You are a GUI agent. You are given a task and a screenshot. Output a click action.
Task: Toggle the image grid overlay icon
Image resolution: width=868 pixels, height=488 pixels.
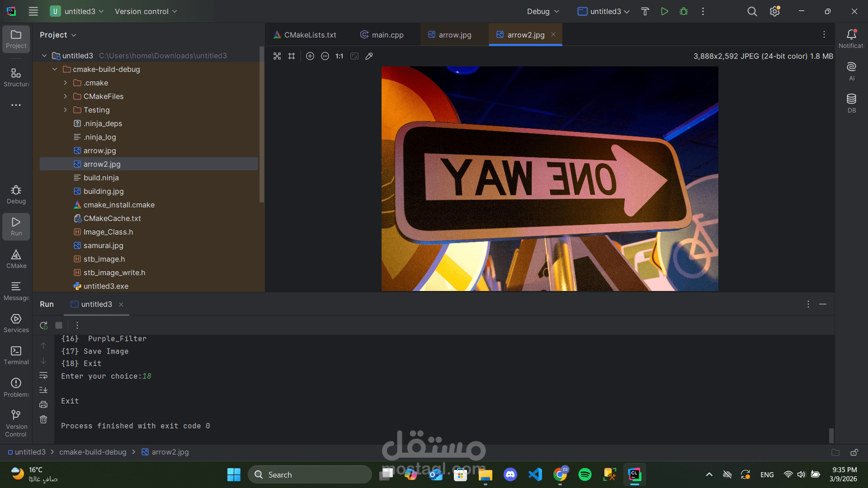pyautogui.click(x=292, y=56)
